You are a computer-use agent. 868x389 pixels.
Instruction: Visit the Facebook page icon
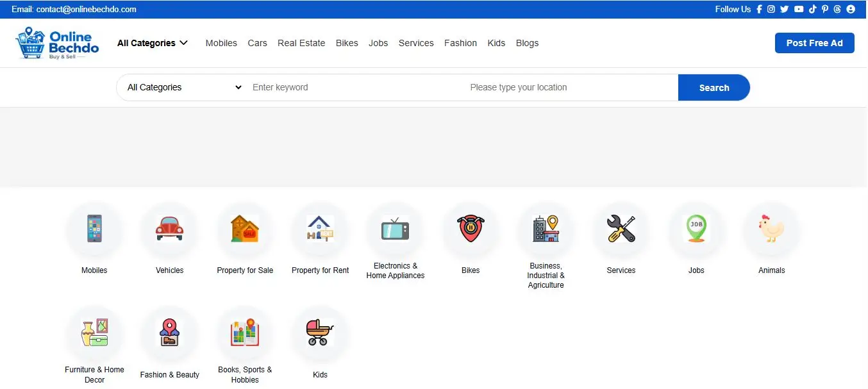click(x=760, y=9)
